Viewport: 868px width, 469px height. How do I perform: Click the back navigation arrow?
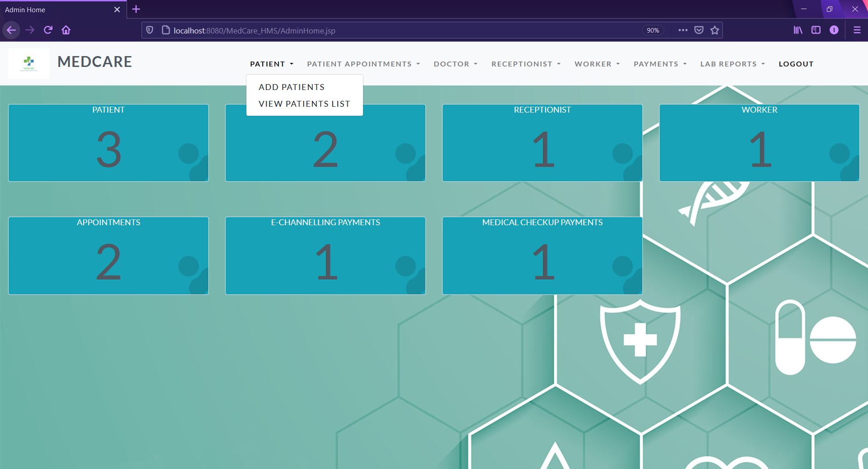point(11,30)
